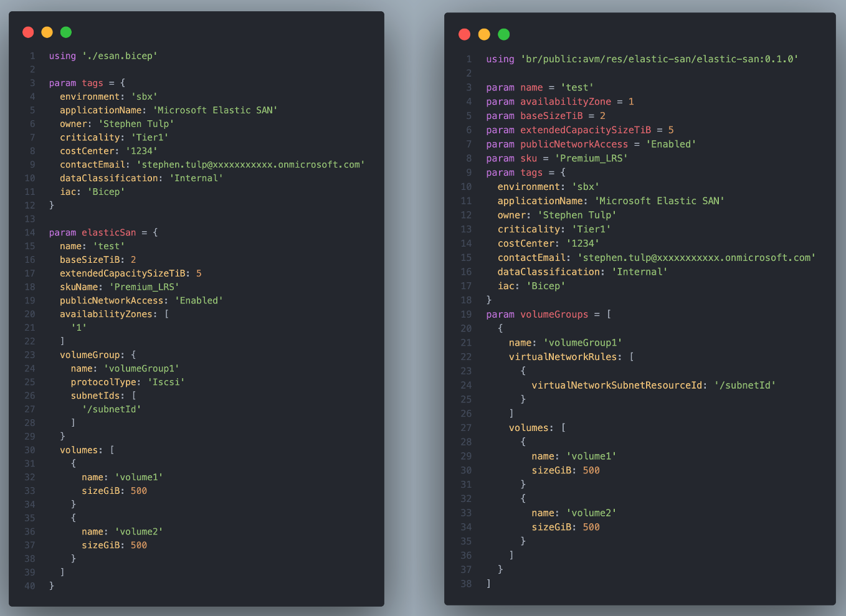Click the line "param volumeGroups = ["

tap(549, 315)
